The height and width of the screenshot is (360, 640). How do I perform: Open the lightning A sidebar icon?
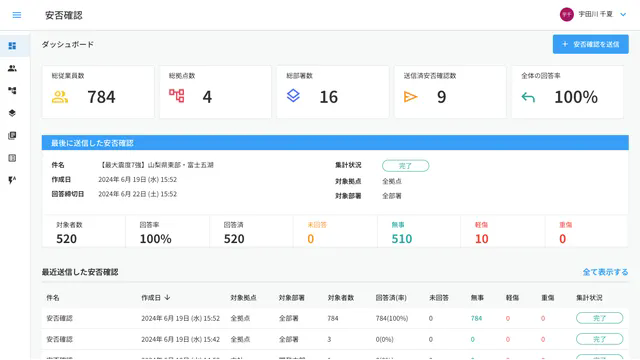[12, 180]
